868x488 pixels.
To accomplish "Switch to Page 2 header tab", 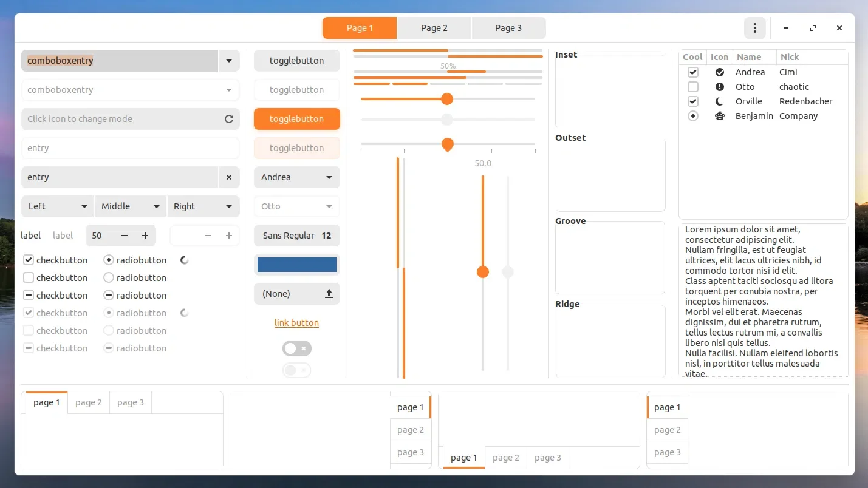I will click(x=434, y=28).
